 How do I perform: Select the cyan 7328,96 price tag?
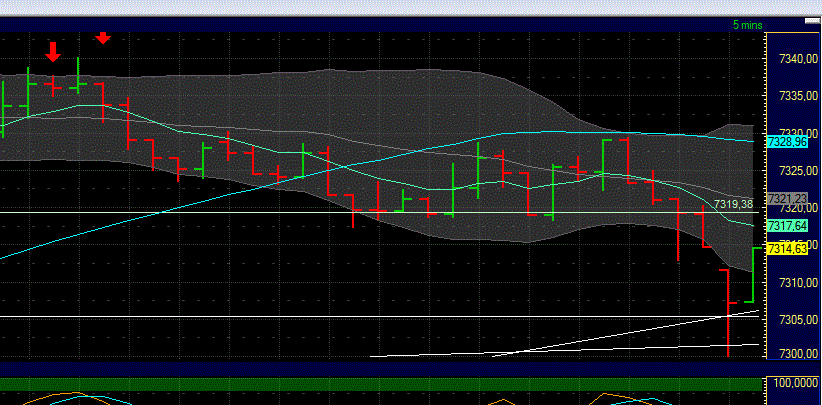[x=787, y=141]
